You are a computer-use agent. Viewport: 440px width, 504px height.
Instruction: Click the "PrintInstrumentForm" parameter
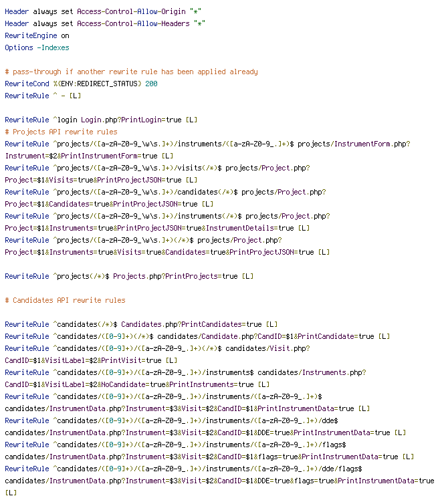pyautogui.click(x=100, y=156)
